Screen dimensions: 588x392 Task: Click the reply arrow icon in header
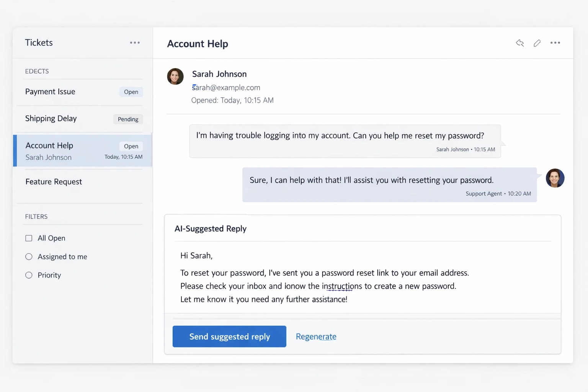(519, 43)
